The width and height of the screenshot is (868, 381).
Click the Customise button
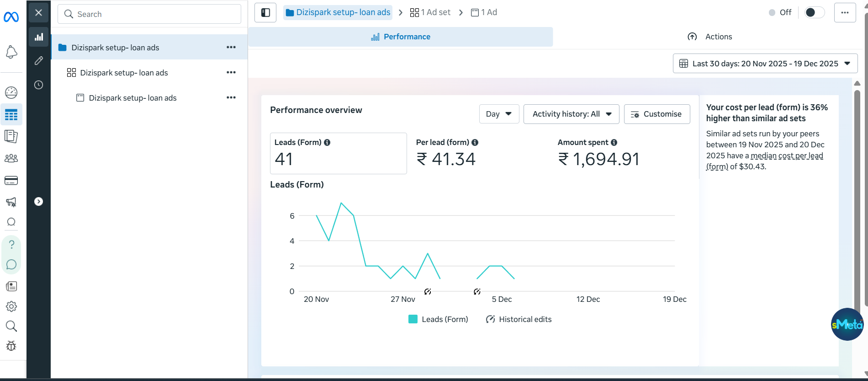click(x=656, y=114)
